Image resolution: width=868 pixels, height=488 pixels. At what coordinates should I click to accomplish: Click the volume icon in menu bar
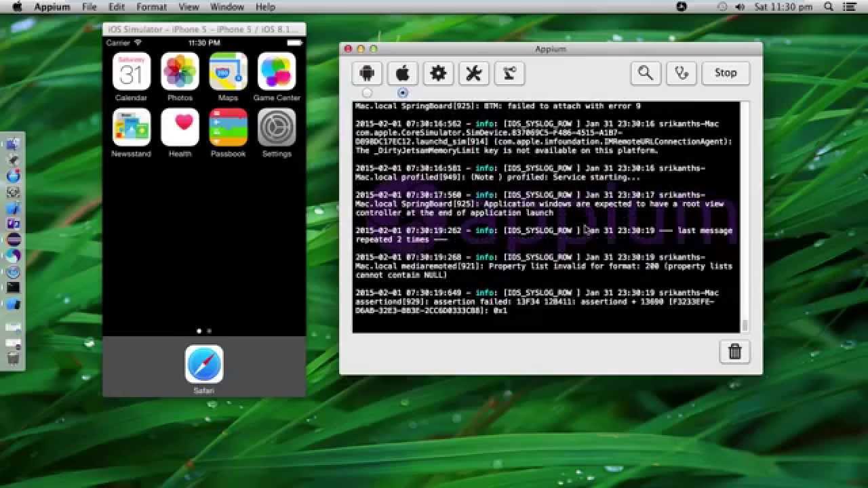tap(740, 7)
